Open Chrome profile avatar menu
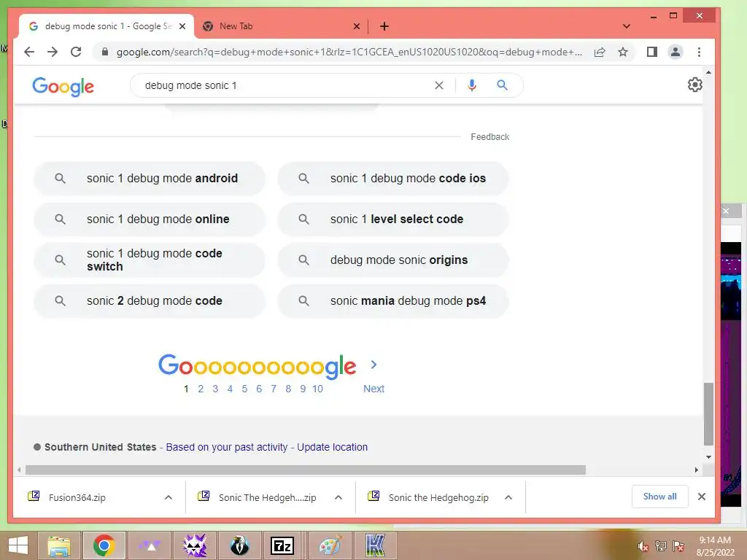Screen dimensions: 747x560 coord(676,52)
